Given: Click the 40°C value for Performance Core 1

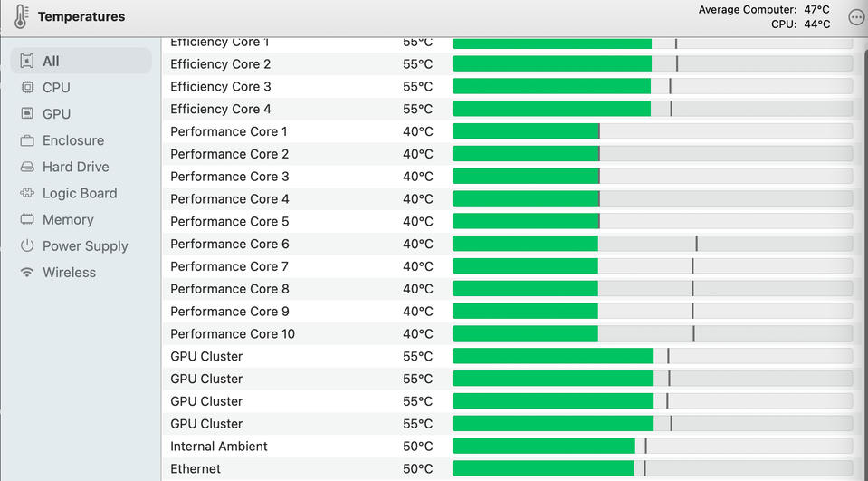Looking at the screenshot, I should pyautogui.click(x=418, y=131).
